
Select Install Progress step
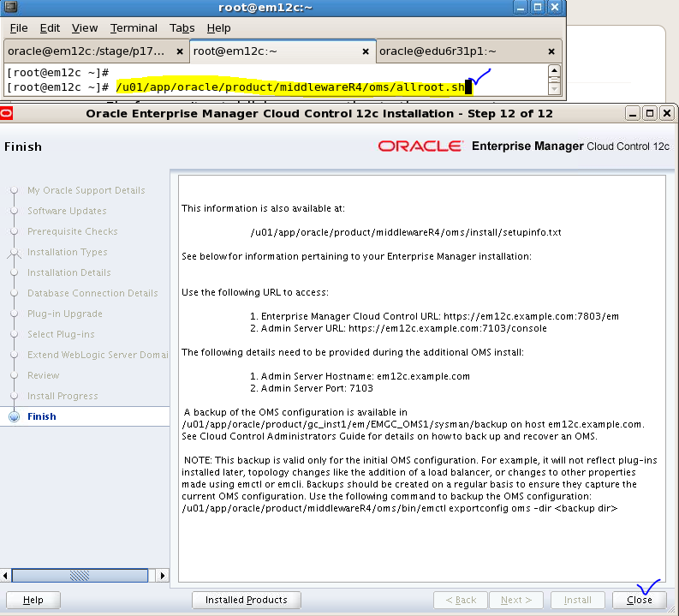point(63,396)
